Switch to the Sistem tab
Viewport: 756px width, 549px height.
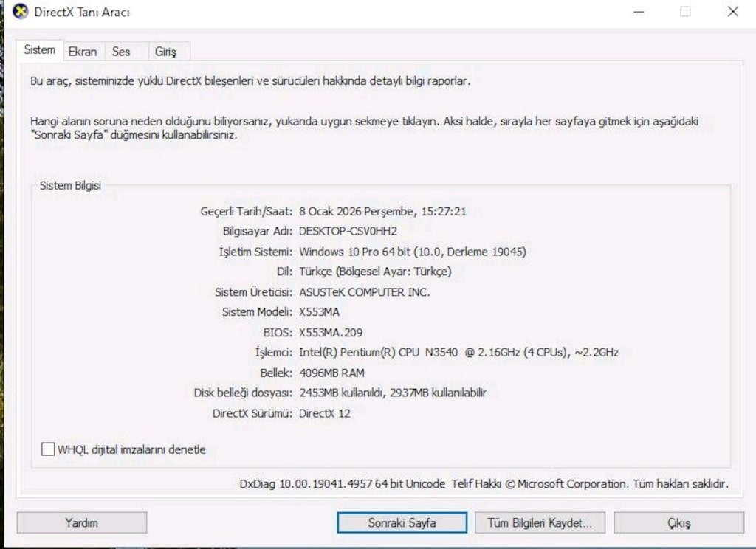click(40, 50)
